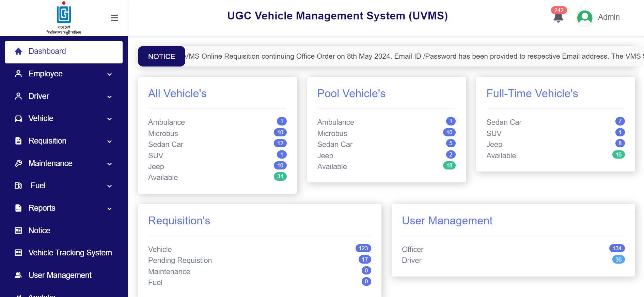Expand the Driver menu chevron
Viewport: 644px width, 297px height.
point(110,97)
